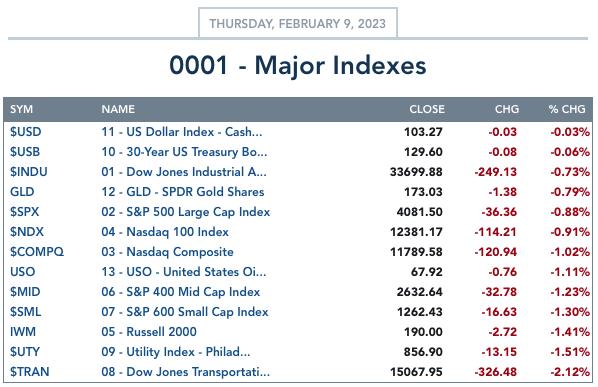Viewport: 598px width, 387px height.
Task: Sort by the SYM column header
Action: tap(21, 109)
